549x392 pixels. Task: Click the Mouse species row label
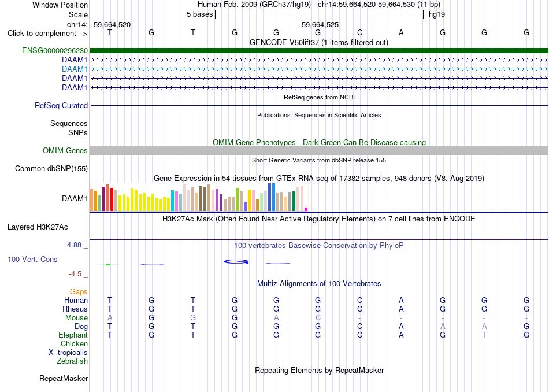pyautogui.click(x=76, y=318)
